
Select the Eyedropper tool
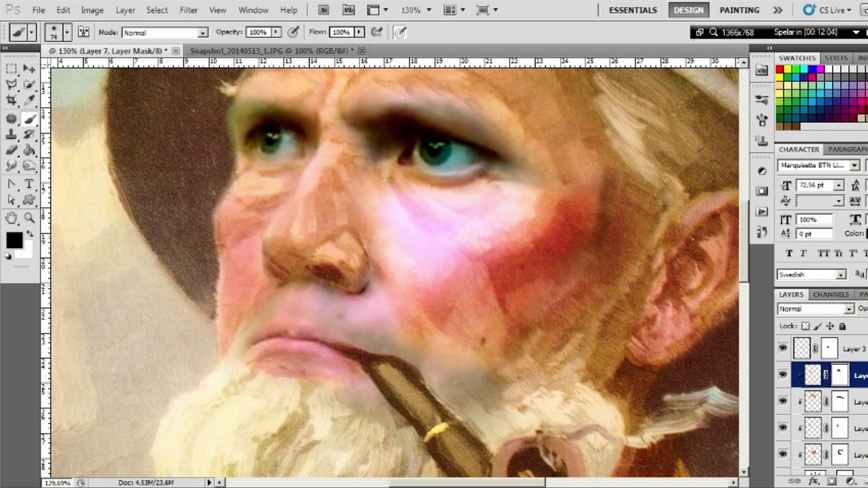click(29, 100)
